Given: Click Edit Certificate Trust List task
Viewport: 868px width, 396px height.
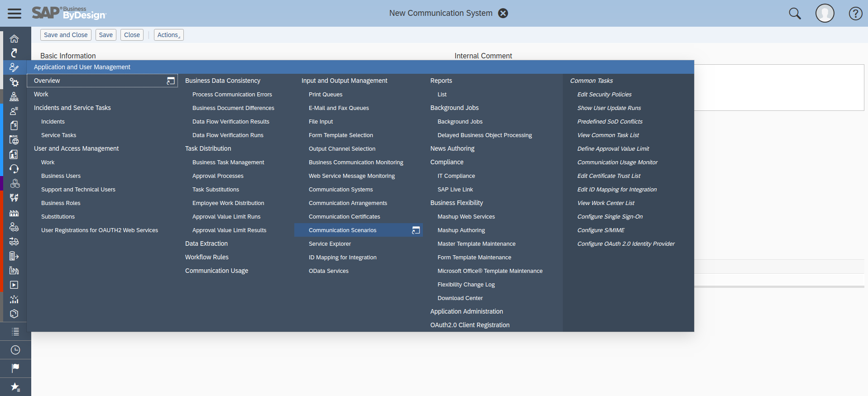Looking at the screenshot, I should [609, 176].
